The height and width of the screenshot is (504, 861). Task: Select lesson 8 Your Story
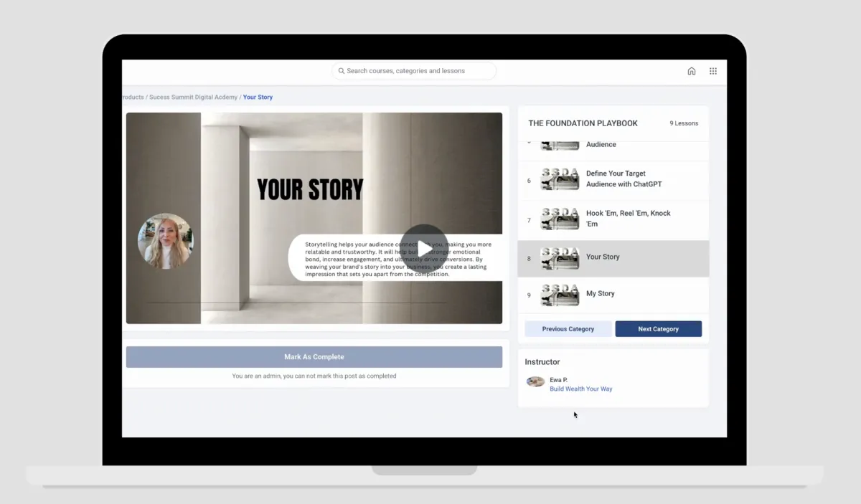point(613,257)
